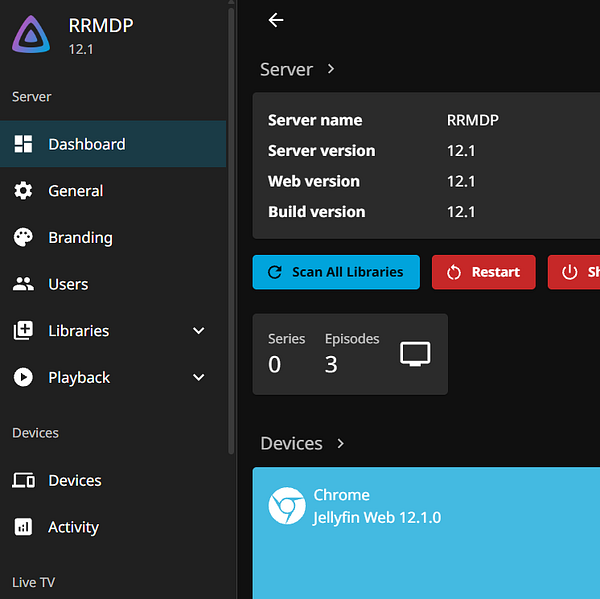600x599 pixels.
Task: Click the Playback play-circle icon
Action: (23, 377)
